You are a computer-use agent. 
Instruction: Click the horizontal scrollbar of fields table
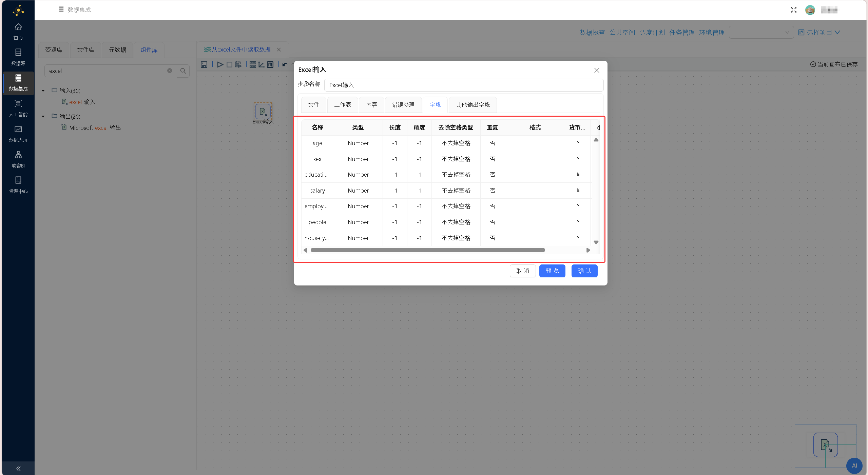pos(428,250)
